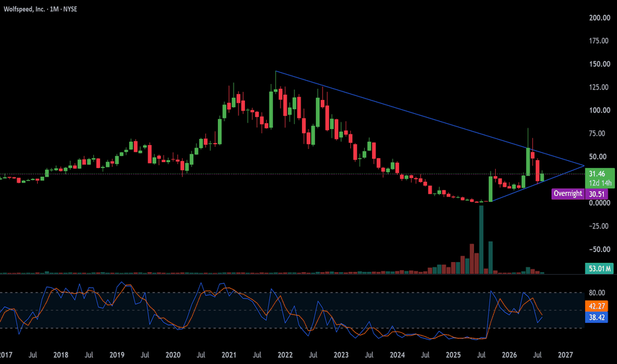617x364 pixels.
Task: Click the 2021 label on time axis
Action: coord(228,355)
